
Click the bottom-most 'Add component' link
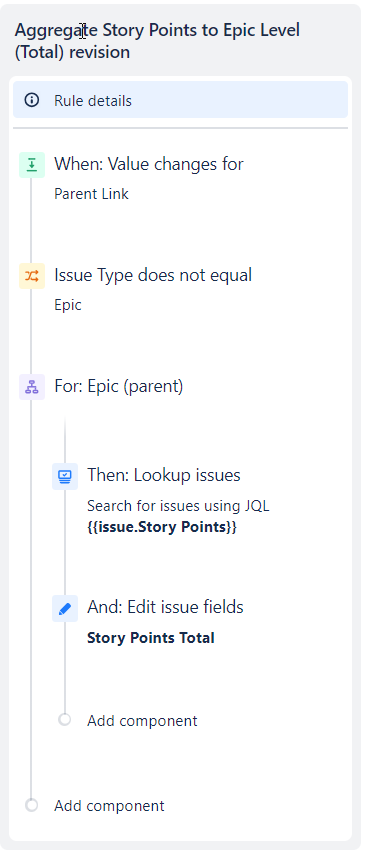109,806
